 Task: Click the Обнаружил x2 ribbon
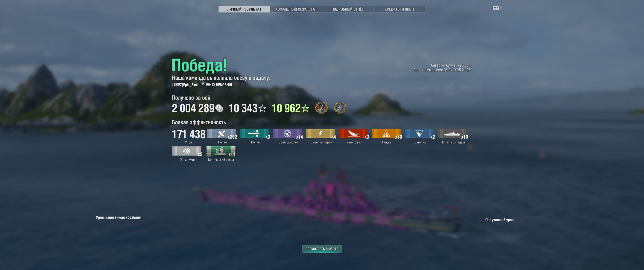(x=187, y=151)
